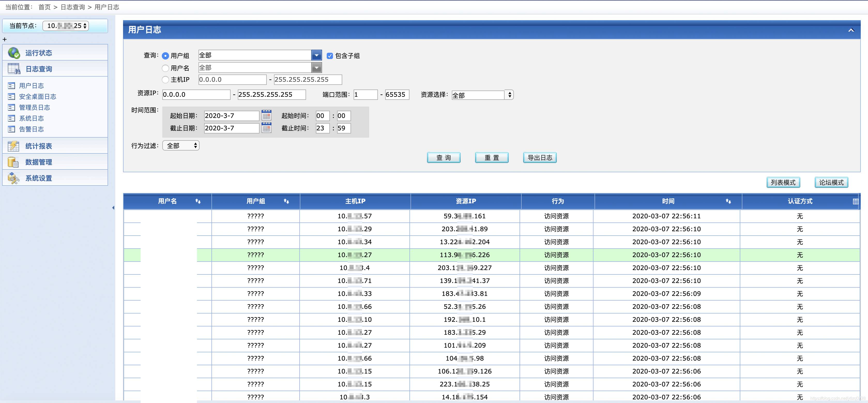Open the 行为过滤 dropdown

181,145
